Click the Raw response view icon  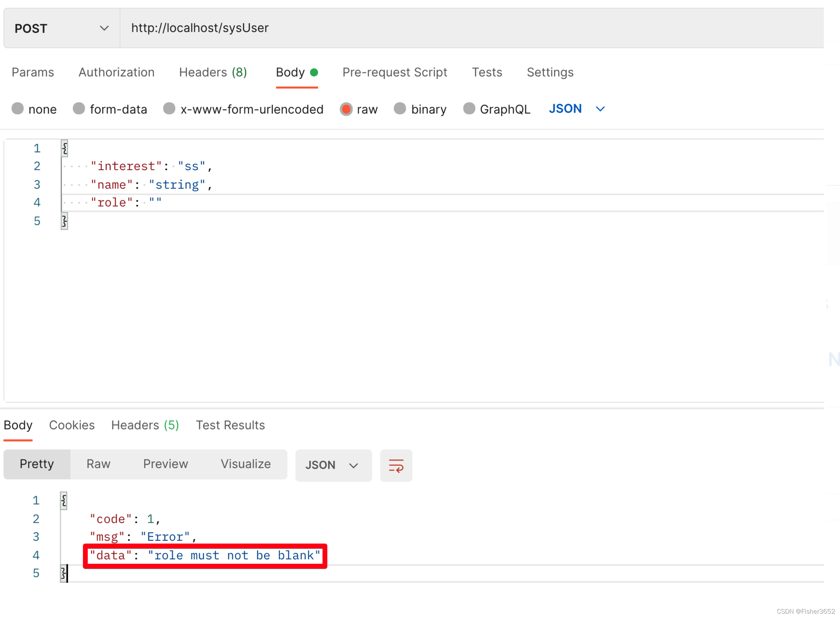[99, 464]
